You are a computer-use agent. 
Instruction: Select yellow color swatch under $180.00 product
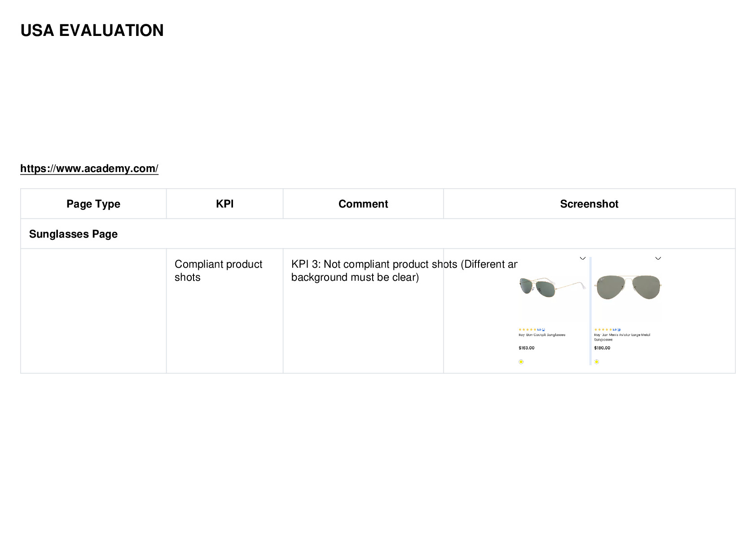[597, 362]
